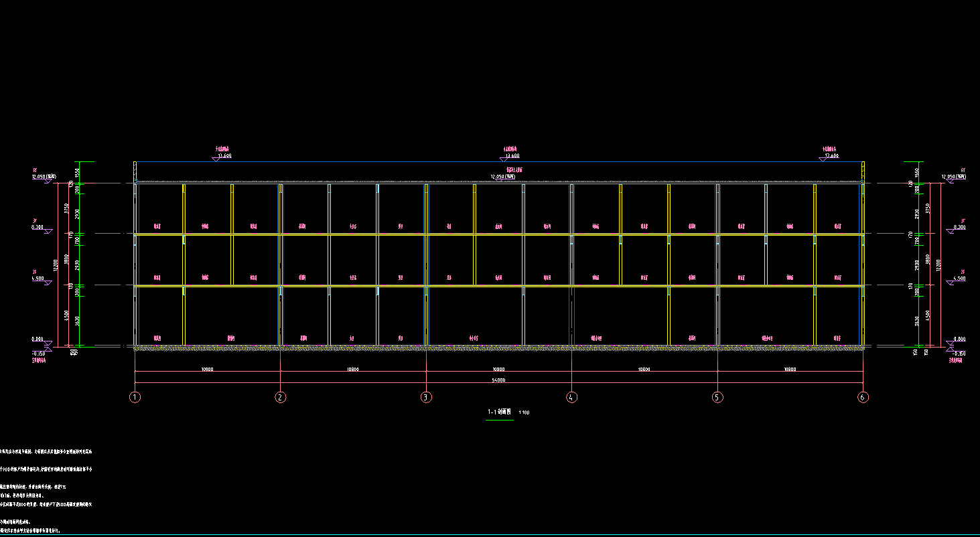Screen dimensions: 980x537
Task: Select the left 8.300 elevation marker
Action: coord(39,228)
